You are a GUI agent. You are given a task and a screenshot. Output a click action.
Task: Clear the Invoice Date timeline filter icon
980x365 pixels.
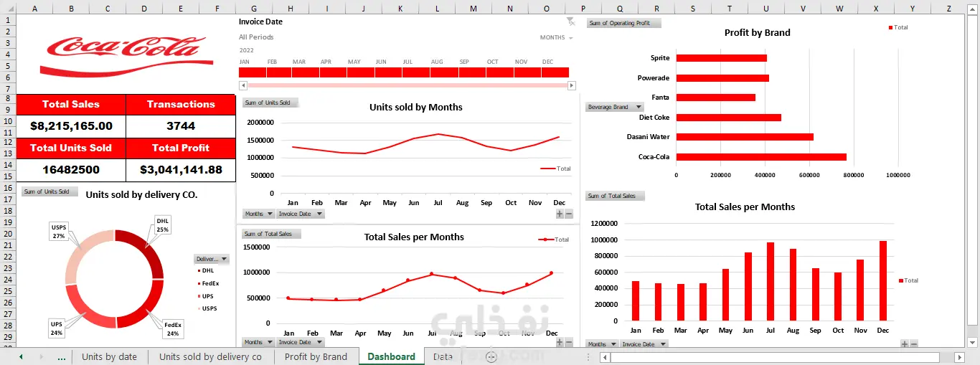pyautogui.click(x=570, y=22)
